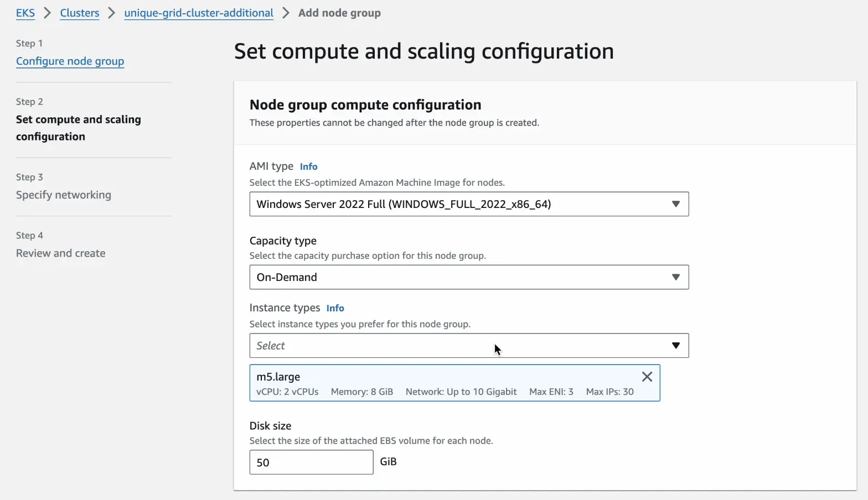This screenshot has width=868, height=500.
Task: Navigate to Clusters in the breadcrumb
Action: tap(80, 13)
